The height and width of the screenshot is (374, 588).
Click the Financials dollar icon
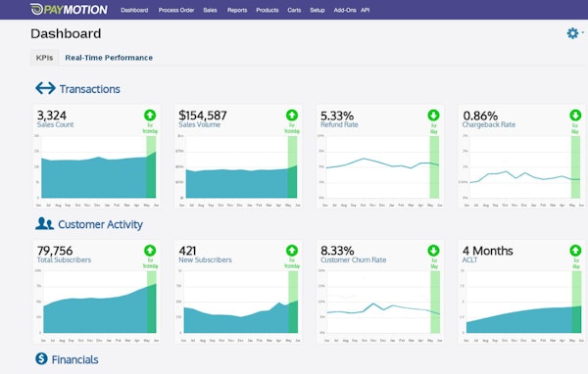point(41,358)
